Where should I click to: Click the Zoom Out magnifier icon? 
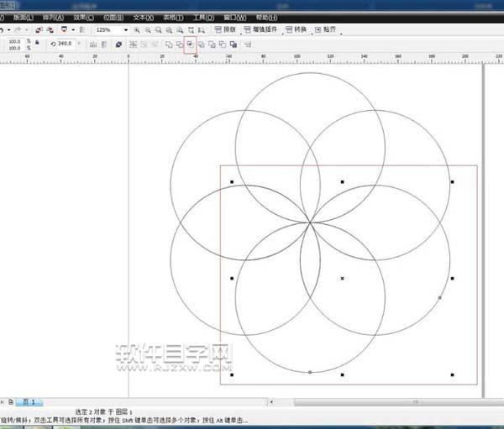pyautogui.click(x=149, y=29)
